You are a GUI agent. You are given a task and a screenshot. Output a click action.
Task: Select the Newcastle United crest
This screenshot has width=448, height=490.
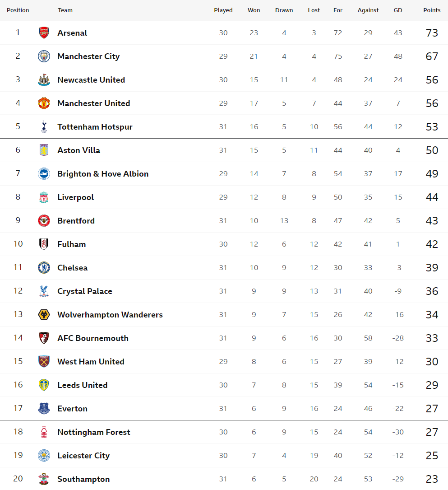pos(44,79)
